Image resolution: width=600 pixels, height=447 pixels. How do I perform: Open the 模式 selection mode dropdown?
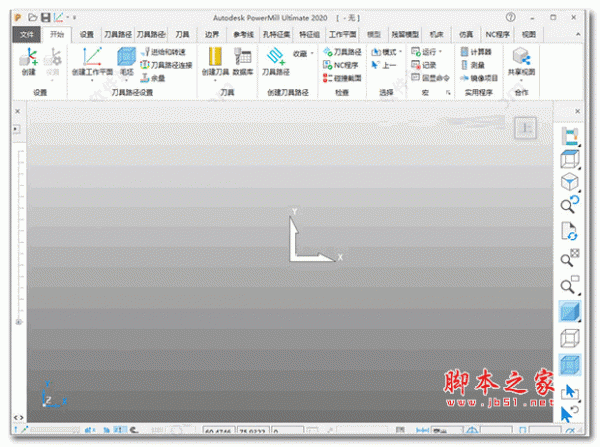(x=386, y=52)
